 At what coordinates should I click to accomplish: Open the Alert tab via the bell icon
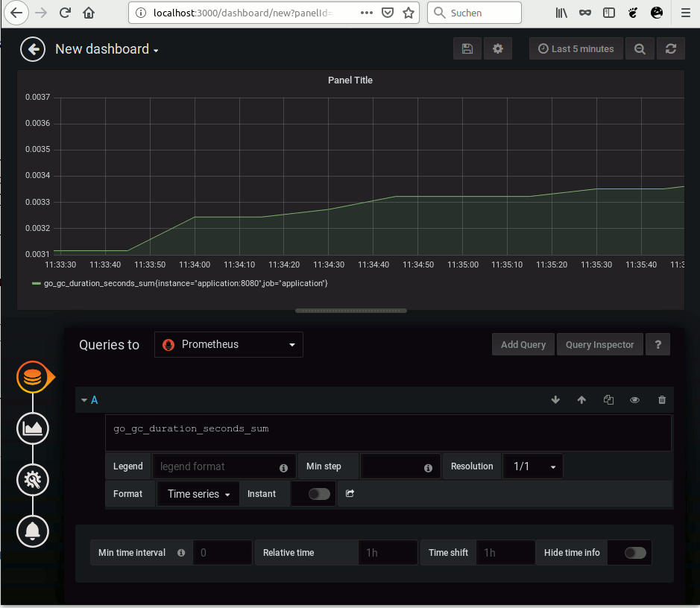point(32,531)
